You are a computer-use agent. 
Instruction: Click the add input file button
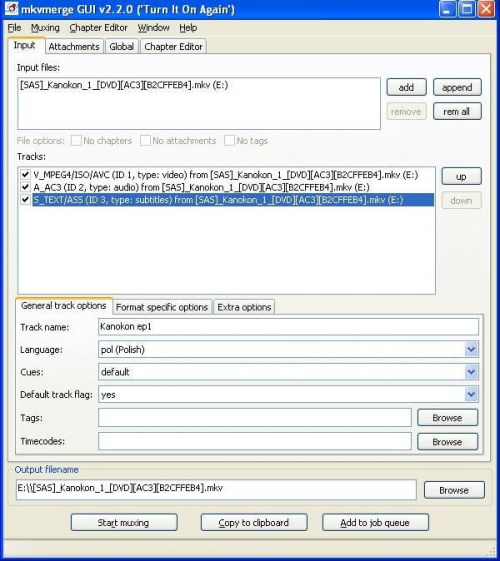406,87
